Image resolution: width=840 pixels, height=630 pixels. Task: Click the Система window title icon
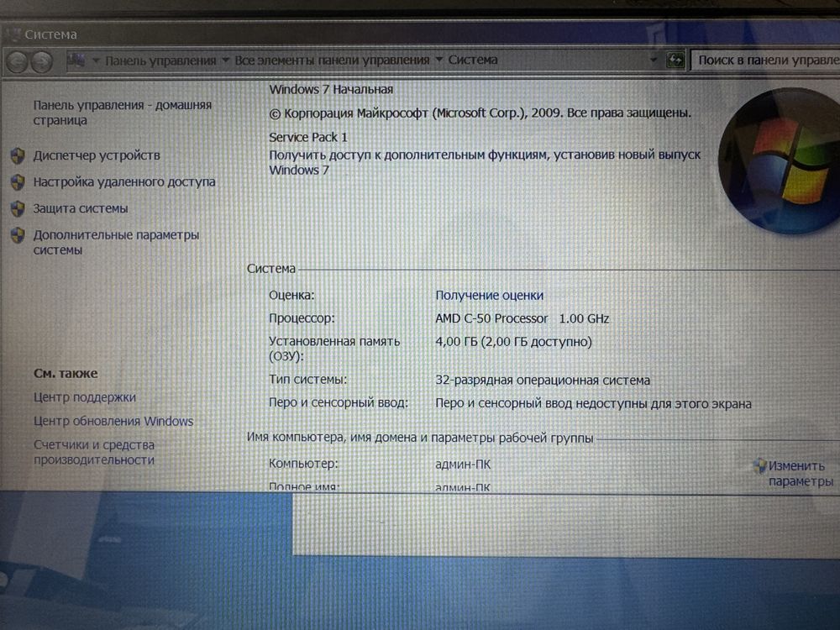point(13,34)
